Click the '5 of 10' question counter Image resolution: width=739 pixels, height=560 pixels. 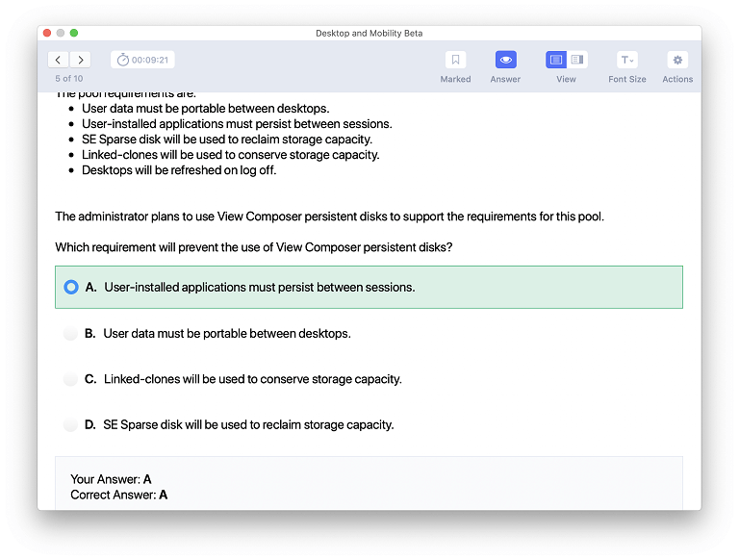pos(69,79)
